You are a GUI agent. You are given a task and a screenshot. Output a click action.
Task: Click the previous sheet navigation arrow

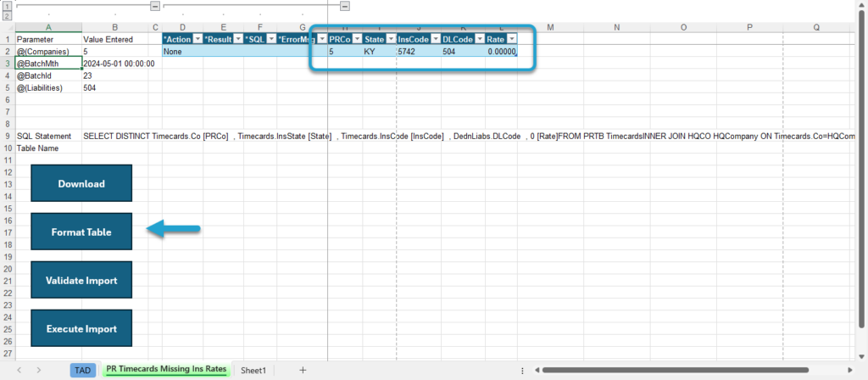pos(19,370)
